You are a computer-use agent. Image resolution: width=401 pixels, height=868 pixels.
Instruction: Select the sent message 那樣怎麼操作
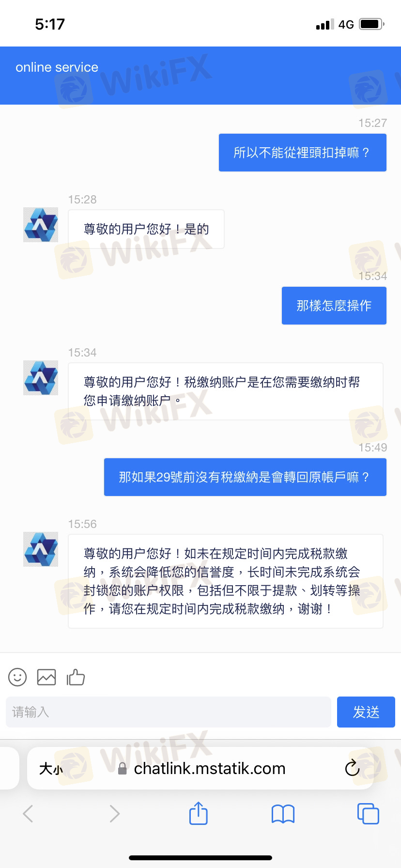tap(334, 306)
